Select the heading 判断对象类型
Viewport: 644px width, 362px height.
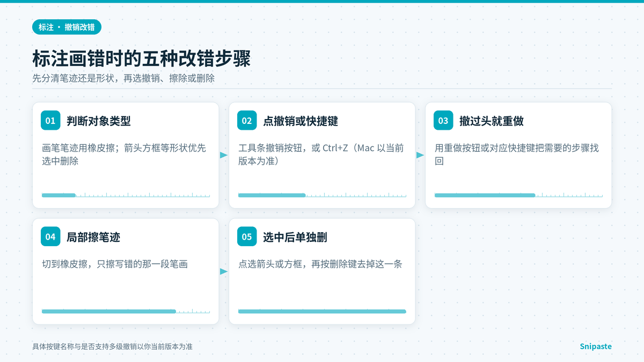pyautogui.click(x=99, y=121)
